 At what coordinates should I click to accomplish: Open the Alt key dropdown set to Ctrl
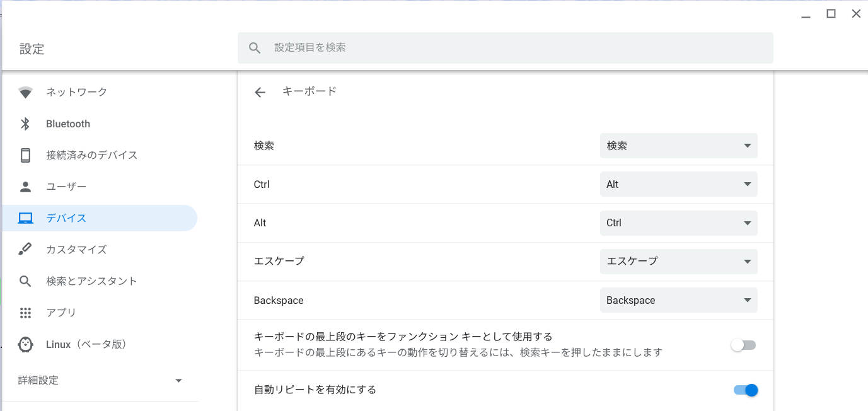[x=678, y=223]
